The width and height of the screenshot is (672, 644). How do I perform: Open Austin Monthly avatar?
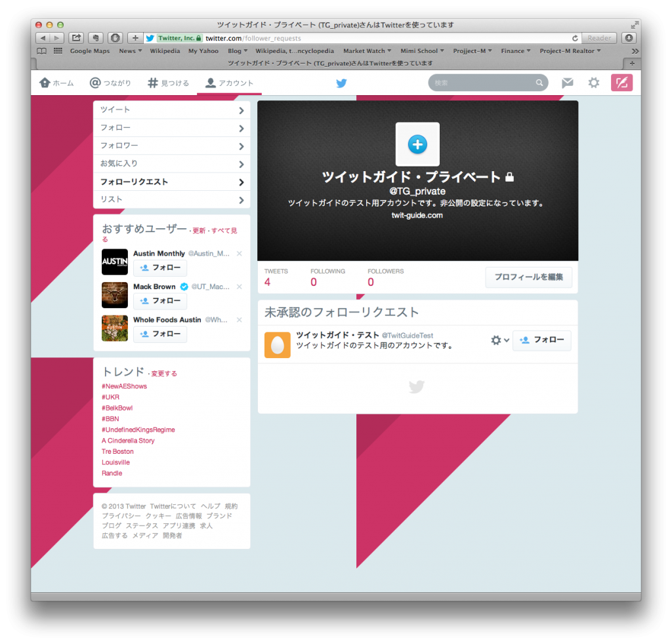pos(114,262)
